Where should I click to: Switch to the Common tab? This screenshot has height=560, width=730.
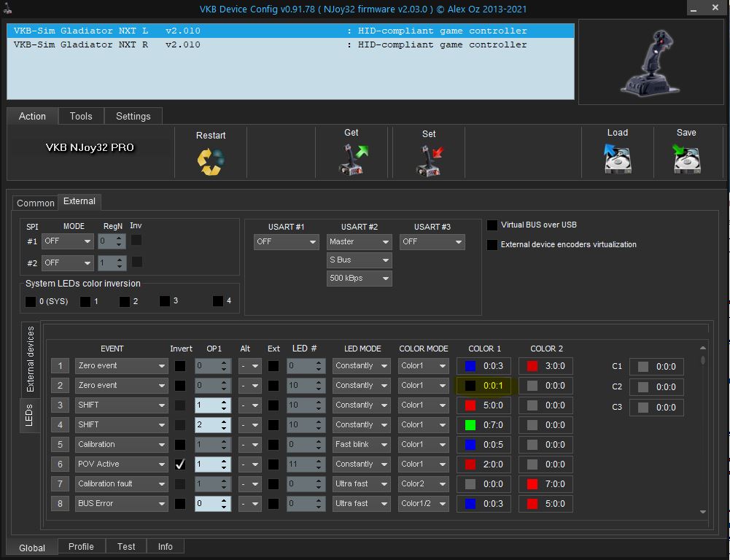36,203
